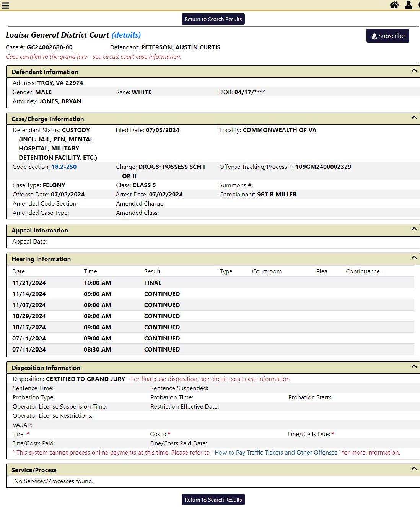Collapse the Disposition Information section chevron
Viewport: 420px width, 507px height.
coord(414,366)
